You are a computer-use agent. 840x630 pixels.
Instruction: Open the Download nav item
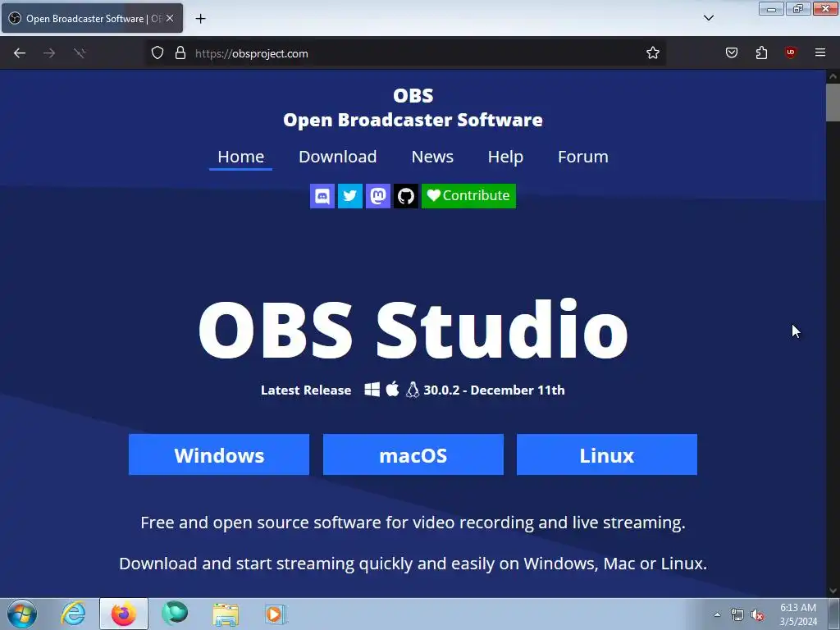tap(337, 157)
